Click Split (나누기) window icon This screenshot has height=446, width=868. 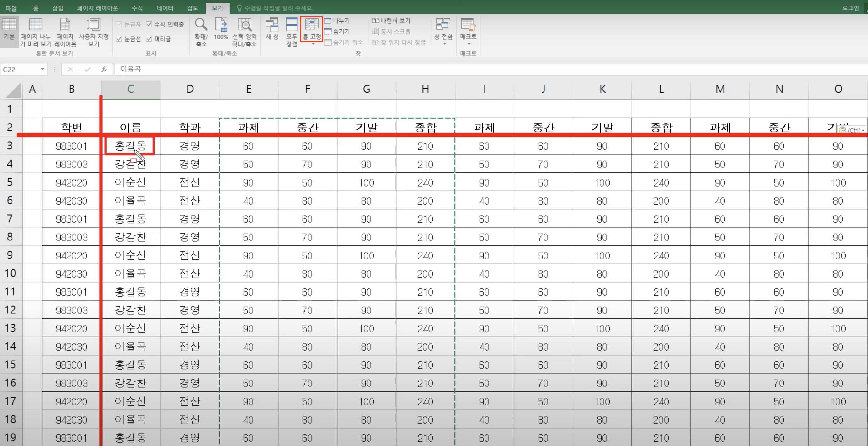pyautogui.click(x=328, y=21)
